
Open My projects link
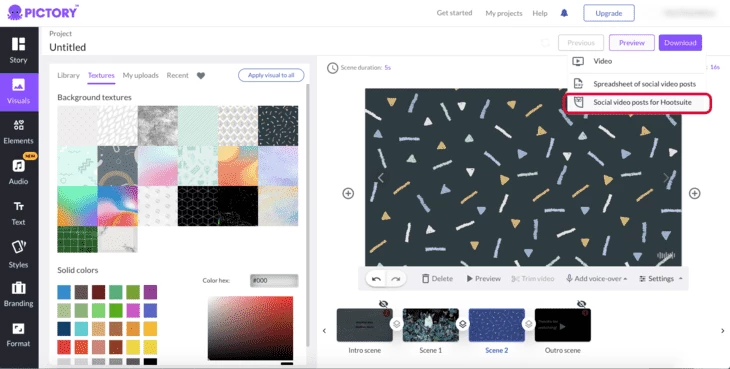(x=504, y=13)
